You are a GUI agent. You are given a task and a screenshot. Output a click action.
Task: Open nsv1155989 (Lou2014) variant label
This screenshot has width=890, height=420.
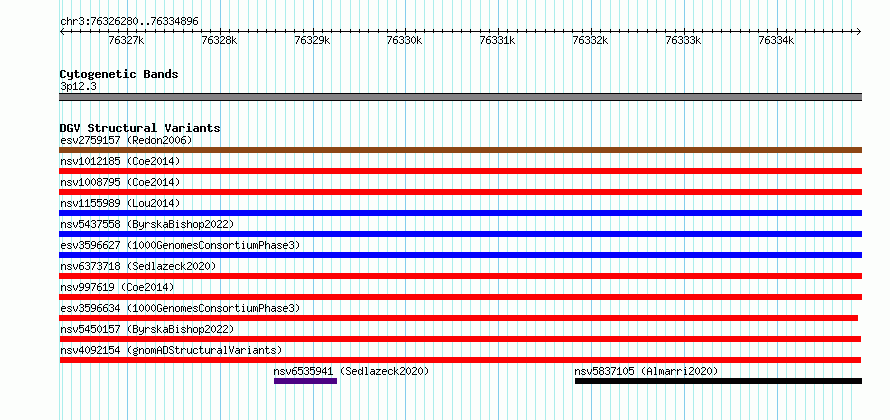tap(120, 203)
